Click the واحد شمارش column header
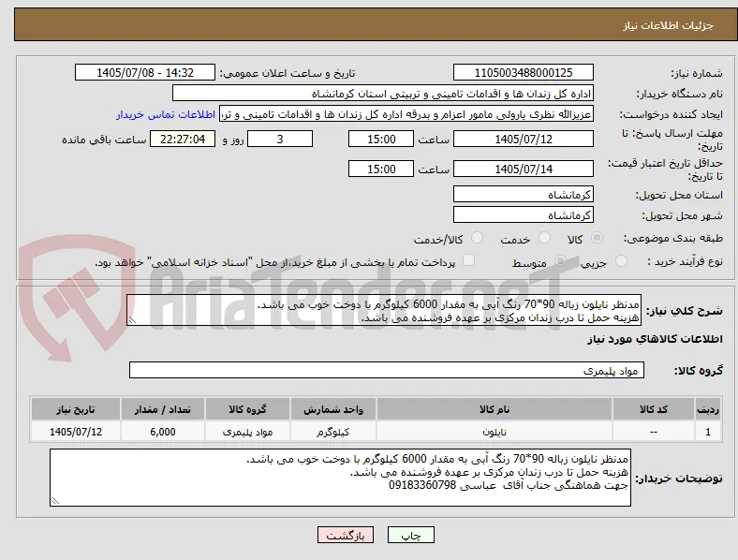 pyautogui.click(x=333, y=409)
